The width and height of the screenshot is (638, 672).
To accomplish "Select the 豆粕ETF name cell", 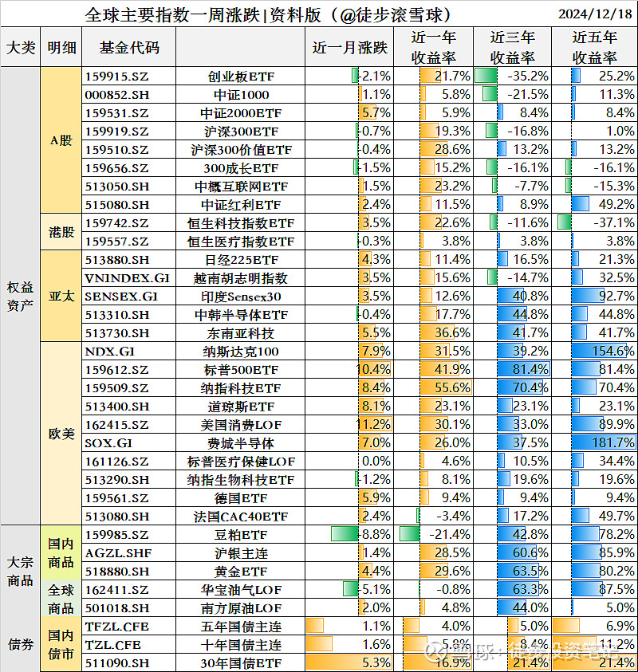I will (241, 535).
